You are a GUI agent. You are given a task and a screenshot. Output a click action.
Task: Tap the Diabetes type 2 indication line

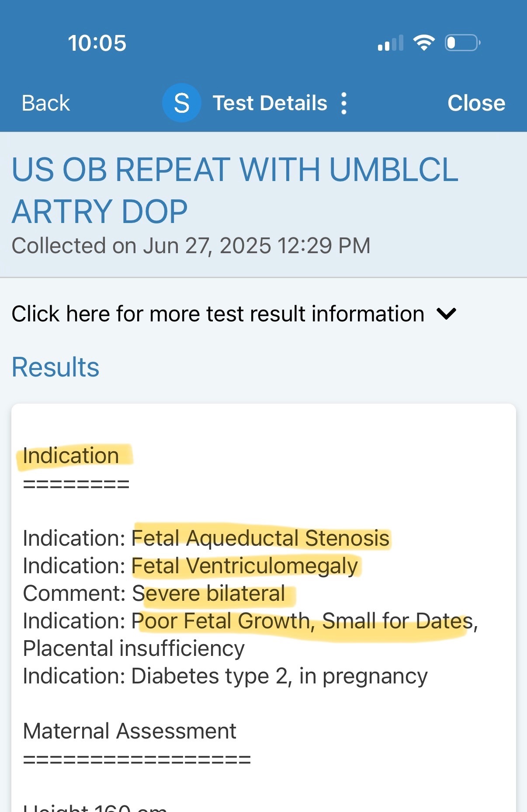click(x=225, y=676)
